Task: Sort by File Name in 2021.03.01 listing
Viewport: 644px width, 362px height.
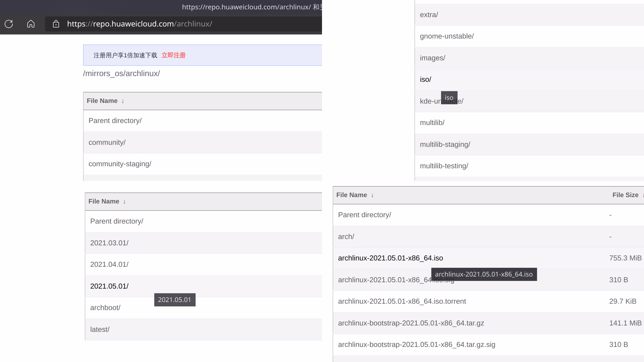Action: point(104,201)
